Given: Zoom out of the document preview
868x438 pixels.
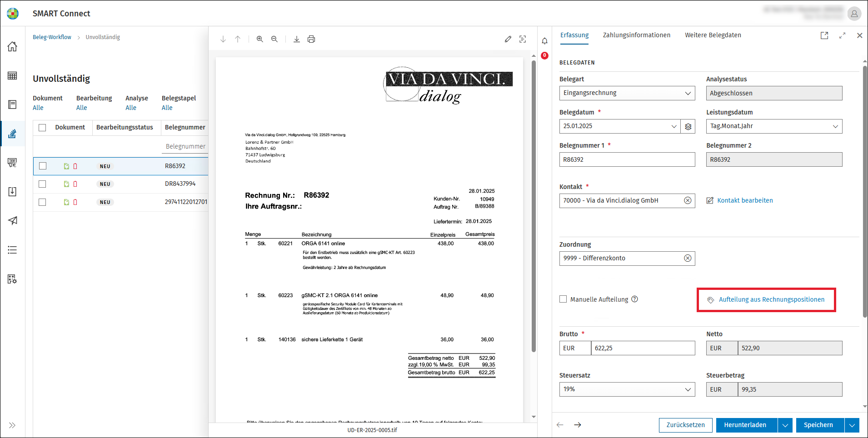Looking at the screenshot, I should click(274, 39).
